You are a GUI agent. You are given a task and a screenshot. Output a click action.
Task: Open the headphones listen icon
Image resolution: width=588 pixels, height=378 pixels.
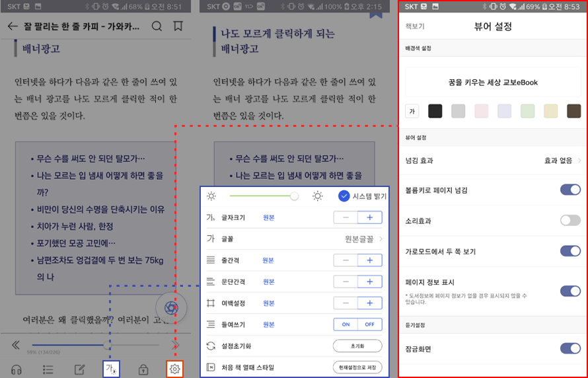click(16, 370)
